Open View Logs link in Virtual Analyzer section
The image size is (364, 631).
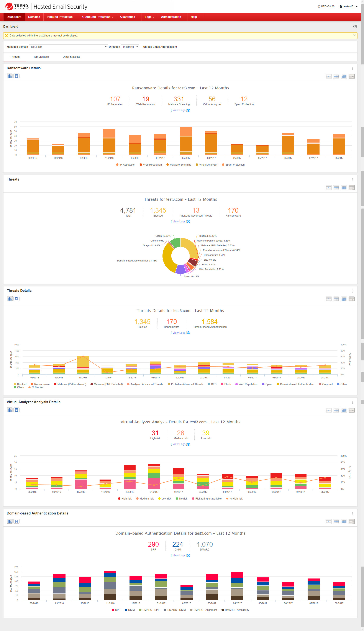click(179, 444)
